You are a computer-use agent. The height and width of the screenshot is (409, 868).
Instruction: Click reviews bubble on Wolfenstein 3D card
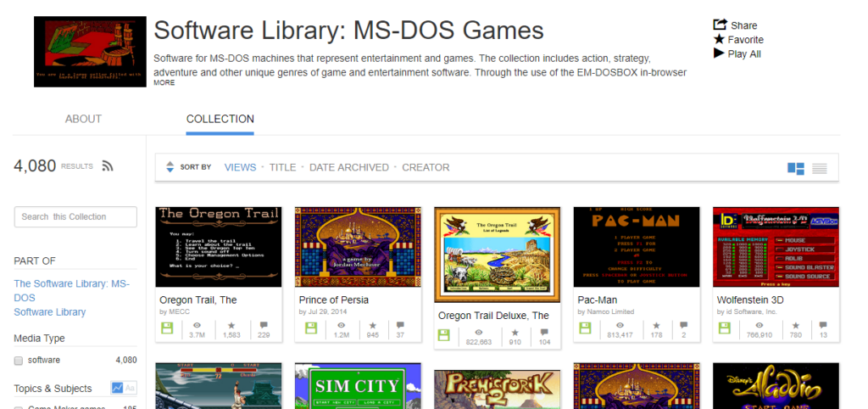823,325
